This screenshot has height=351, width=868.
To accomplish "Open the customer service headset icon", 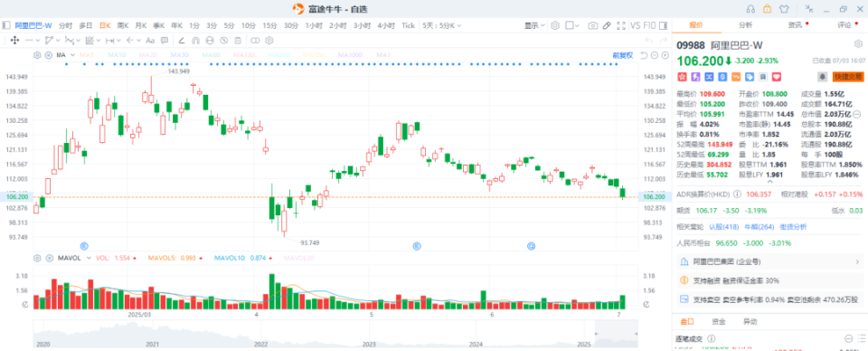I will tap(750, 8).
